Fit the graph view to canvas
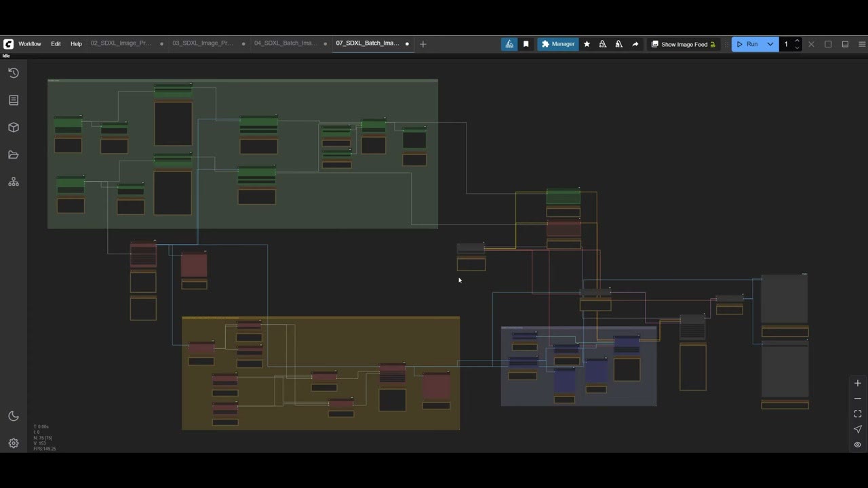 [x=858, y=414]
